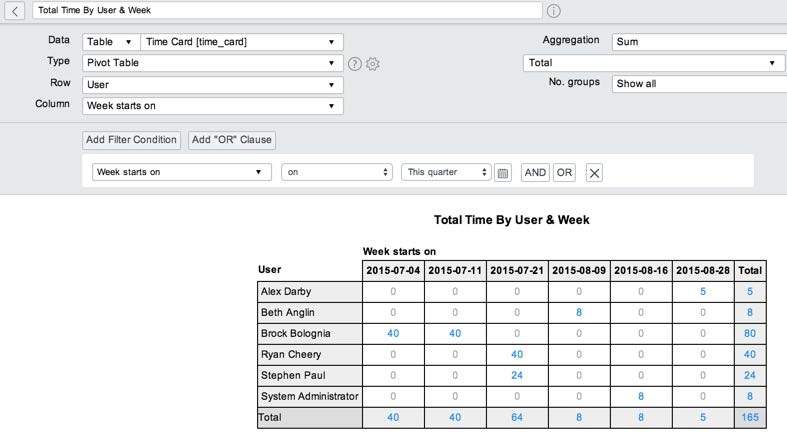
Task: Open the calendar date picker icon
Action: click(x=502, y=173)
